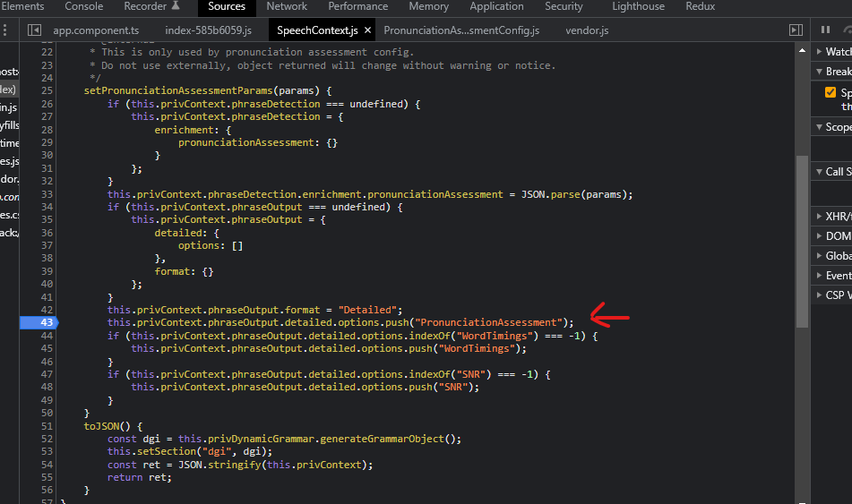Click "format: {}" on line 39
Viewport: 852px width, 504px height.
185,271
